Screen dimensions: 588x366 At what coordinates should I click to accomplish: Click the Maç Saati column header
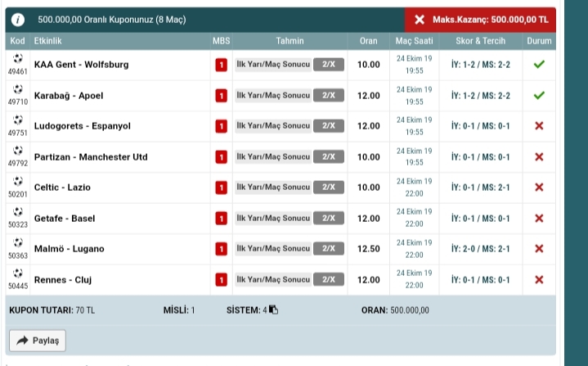[415, 41]
